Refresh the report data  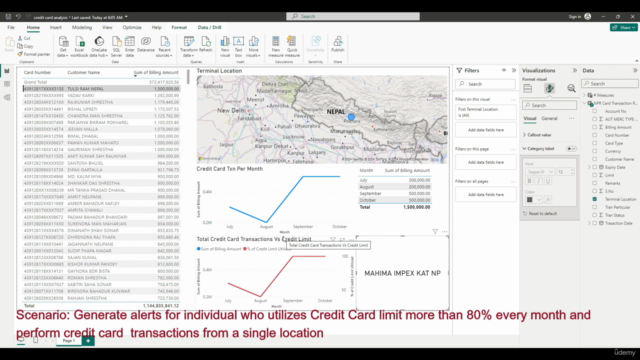206,44
